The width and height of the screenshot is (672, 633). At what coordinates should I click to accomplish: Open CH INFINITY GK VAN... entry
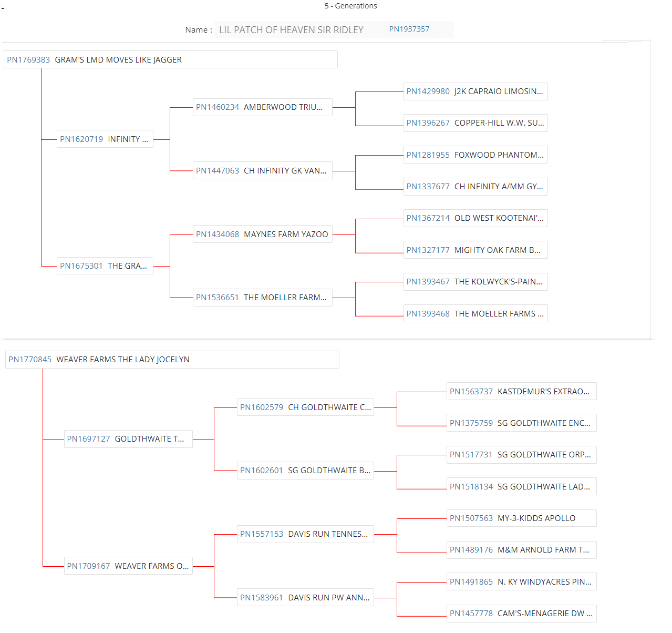[x=262, y=171]
